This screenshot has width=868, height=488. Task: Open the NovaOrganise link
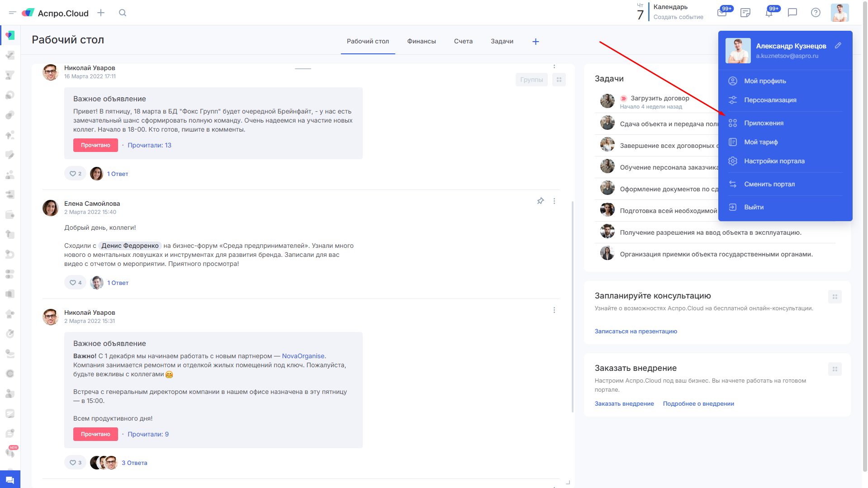(303, 356)
